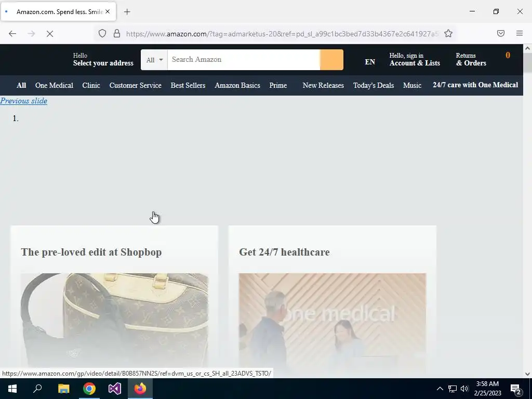Click the URL address bar

[x=282, y=34]
